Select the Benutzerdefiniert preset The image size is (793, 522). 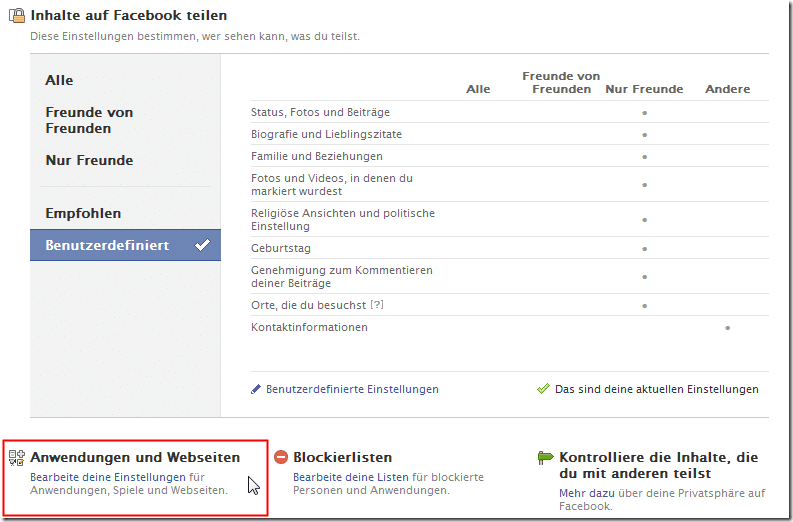point(125,245)
